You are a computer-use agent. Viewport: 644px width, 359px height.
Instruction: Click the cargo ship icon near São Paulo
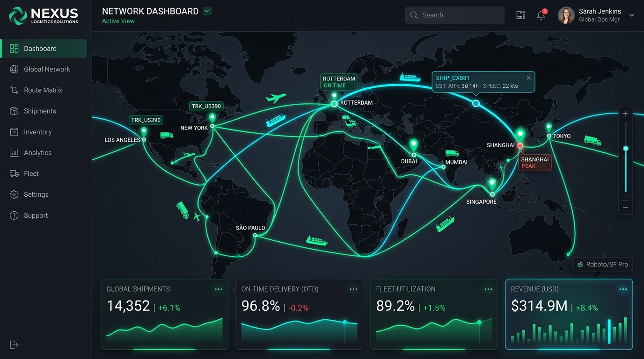point(316,240)
